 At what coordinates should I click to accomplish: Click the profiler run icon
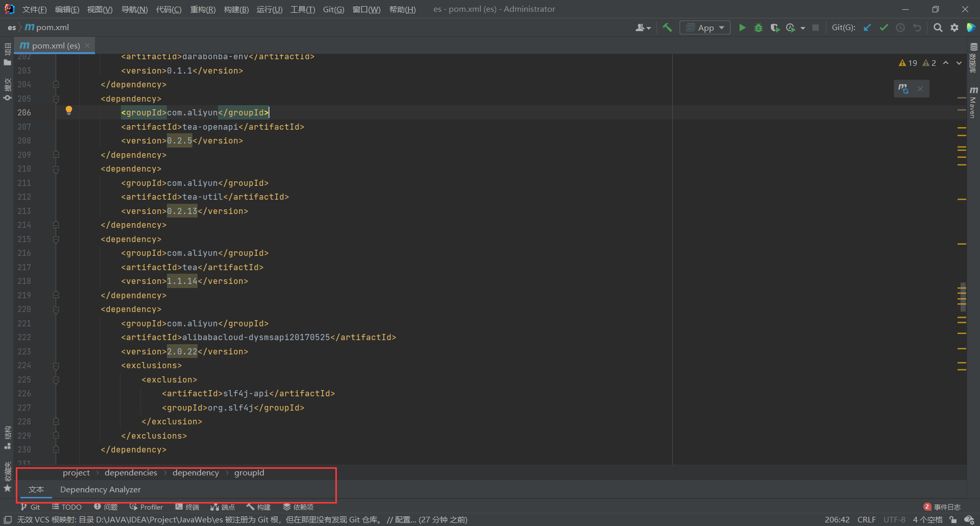click(x=791, y=28)
